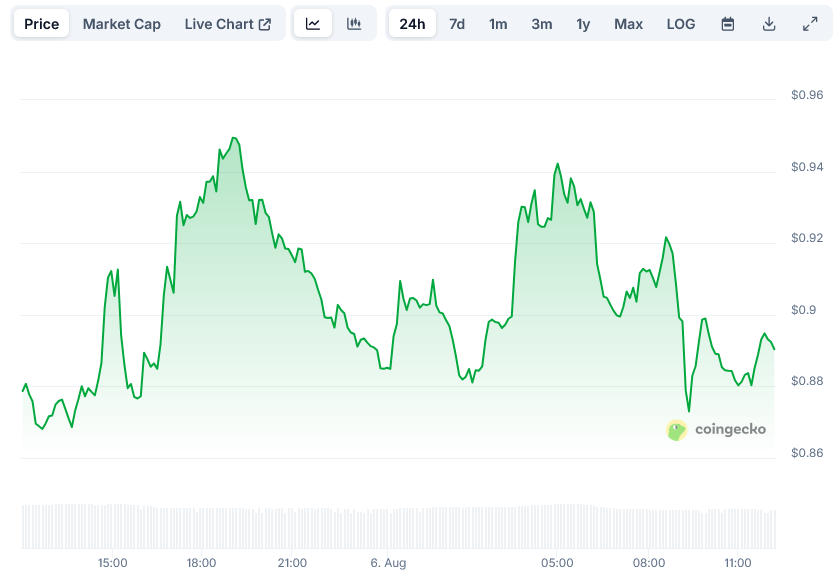Select the 24h time range
Image resolution: width=834 pixels, height=582 pixels.
412,24
